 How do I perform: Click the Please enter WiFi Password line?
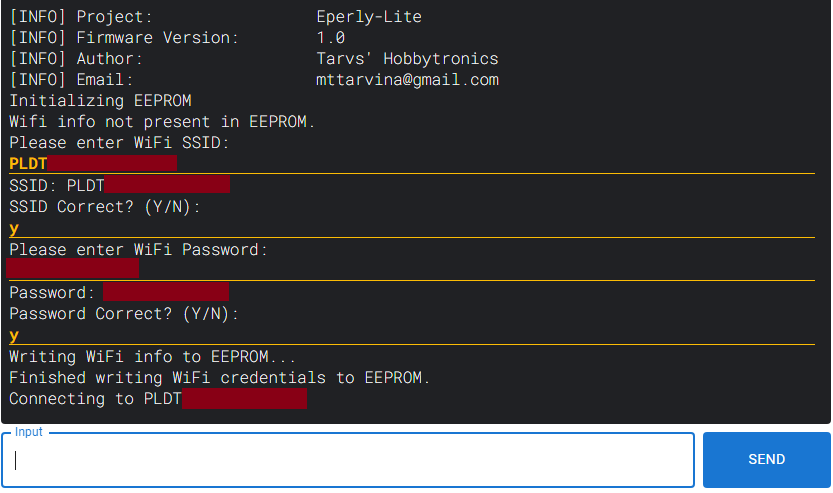[x=138, y=249]
